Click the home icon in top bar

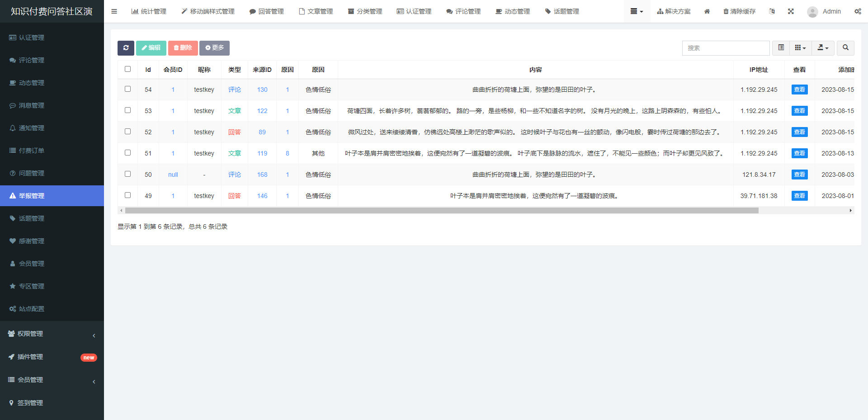[x=707, y=11]
